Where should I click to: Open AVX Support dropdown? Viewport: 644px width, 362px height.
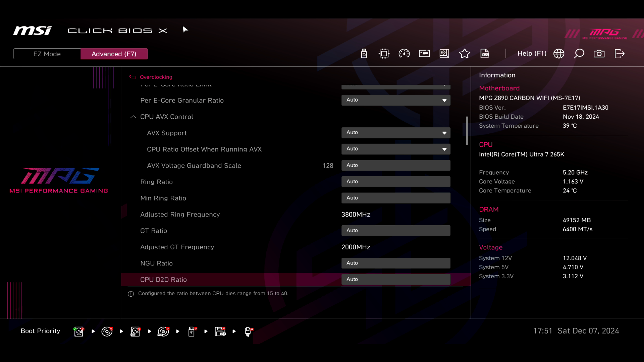click(x=395, y=133)
